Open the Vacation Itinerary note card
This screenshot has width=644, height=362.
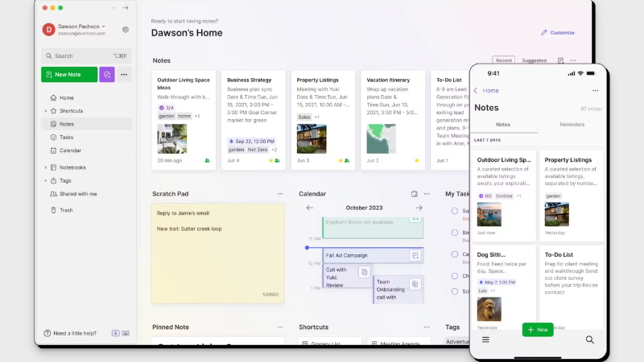click(393, 120)
